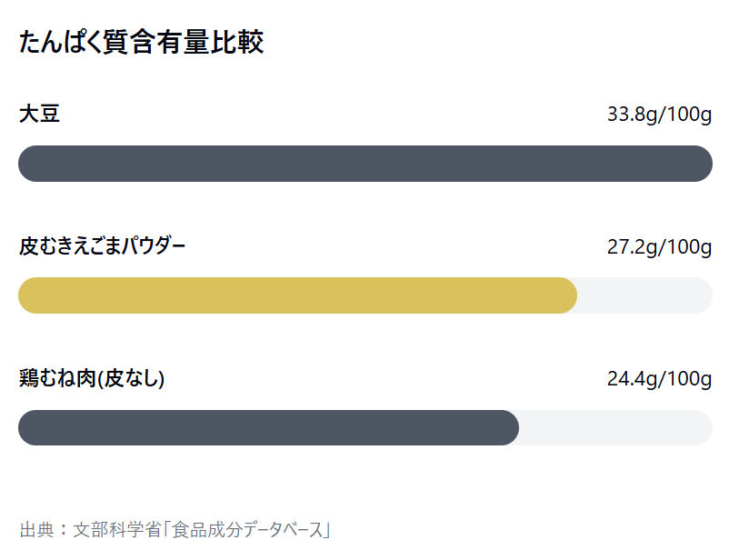
Task: Click the left end of the yellow bar
Action: point(27,295)
